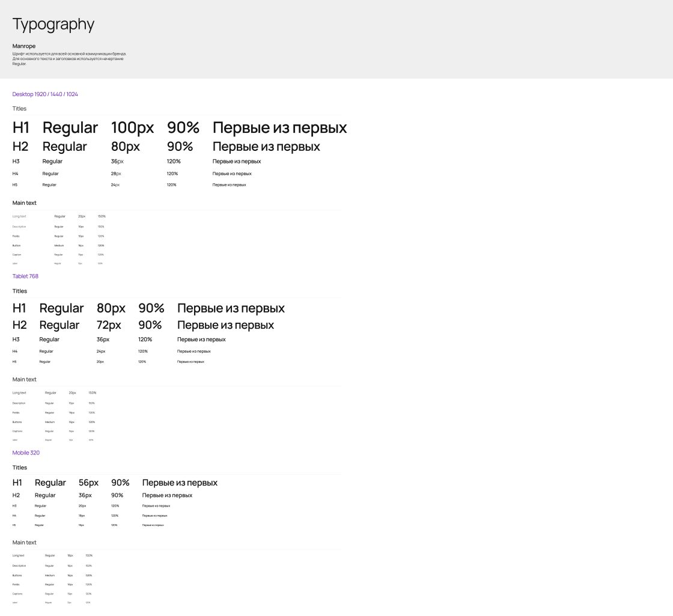The image size is (673, 616).
Task: Click "Titles" label in the Desktop section
Action: 20,109
